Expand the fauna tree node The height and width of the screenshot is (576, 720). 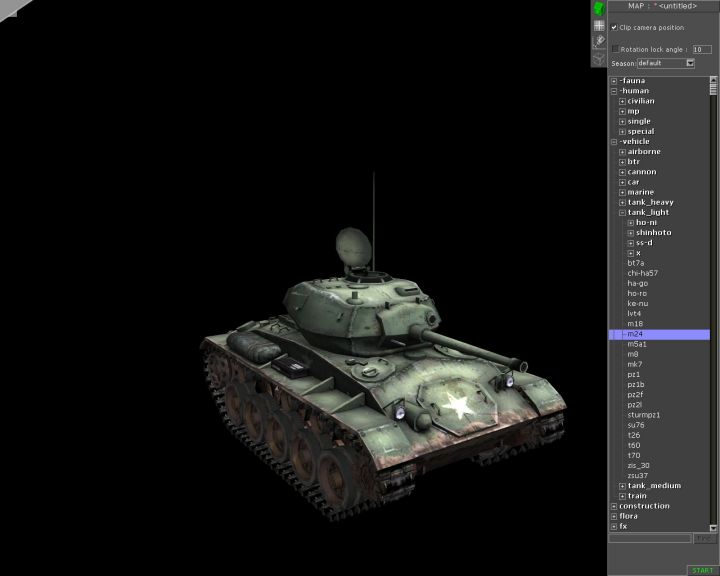614,81
